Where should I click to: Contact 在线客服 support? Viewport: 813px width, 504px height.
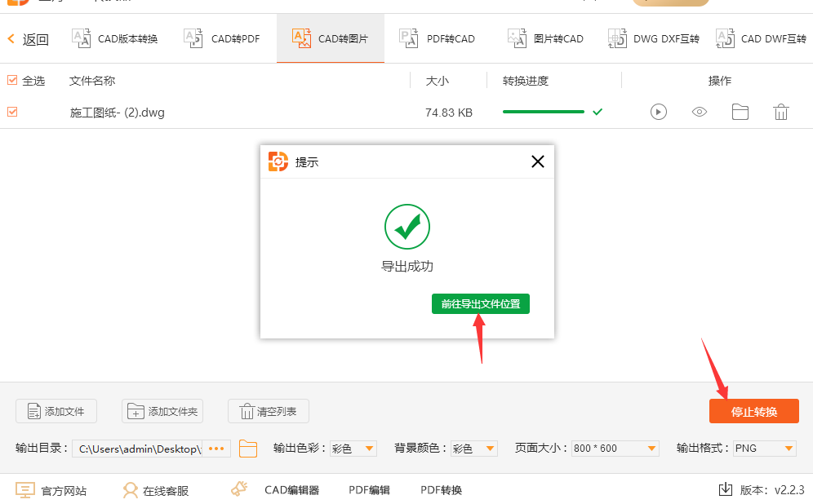pos(155,490)
